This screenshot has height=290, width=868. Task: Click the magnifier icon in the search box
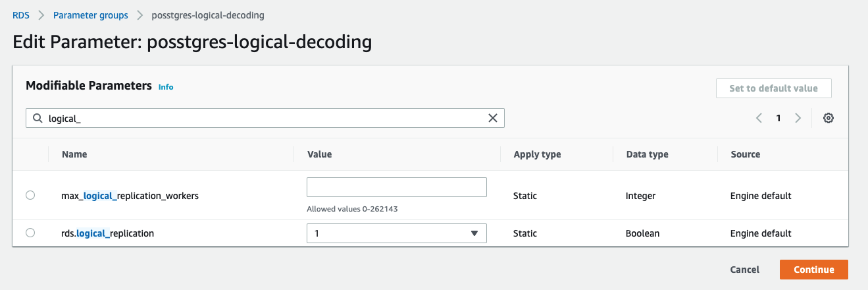38,118
